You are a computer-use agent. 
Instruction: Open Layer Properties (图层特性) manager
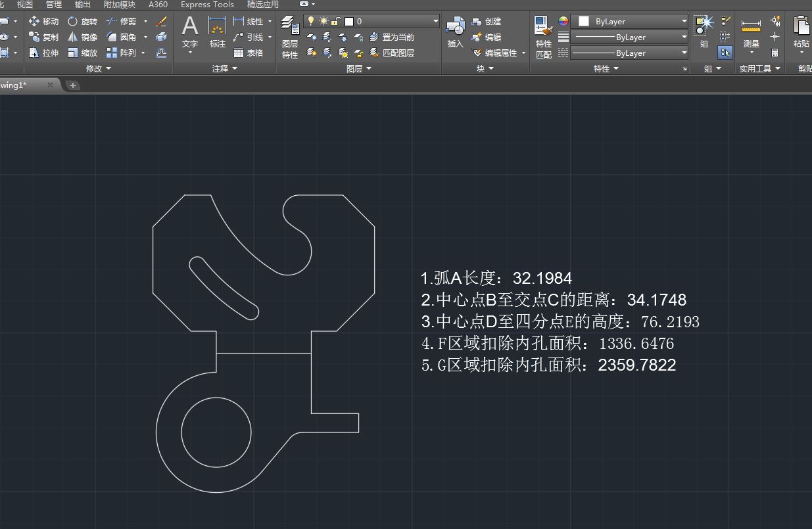click(x=290, y=37)
